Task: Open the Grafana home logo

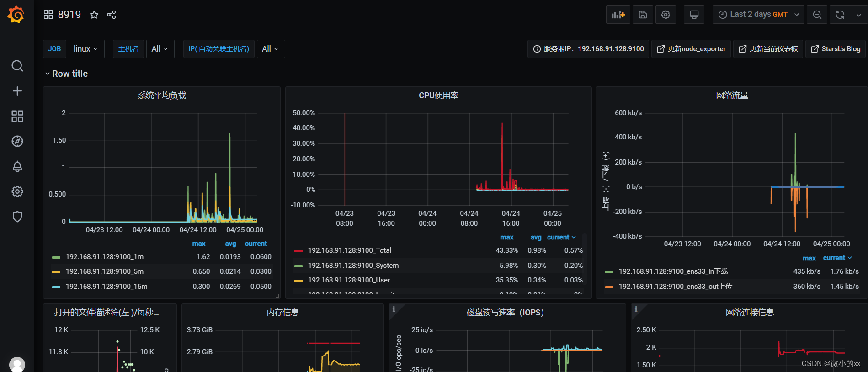Action: point(16,15)
